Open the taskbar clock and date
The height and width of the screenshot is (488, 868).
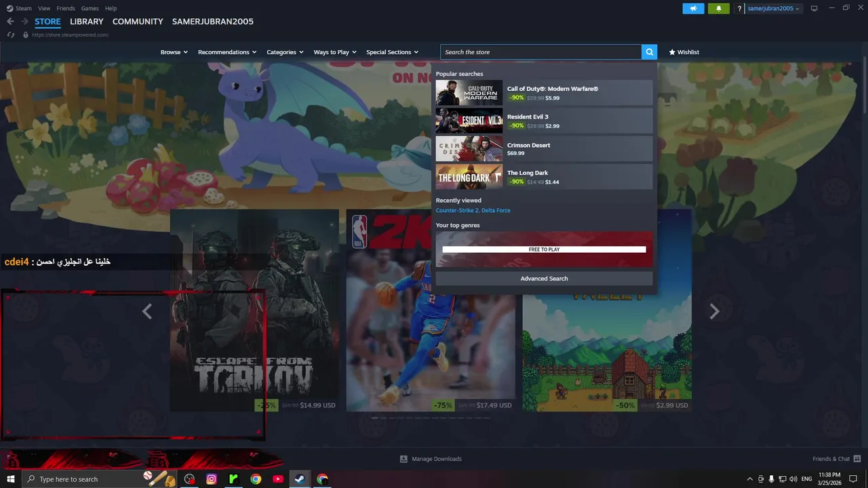click(x=829, y=479)
